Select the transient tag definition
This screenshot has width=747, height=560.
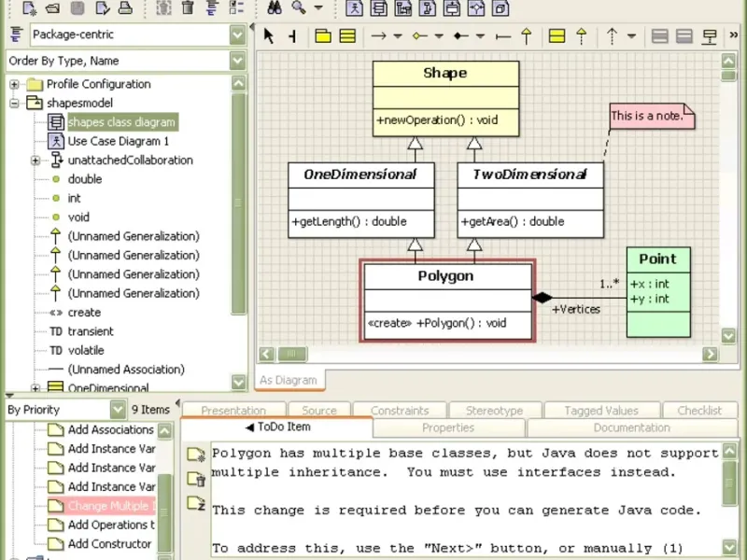tap(91, 331)
